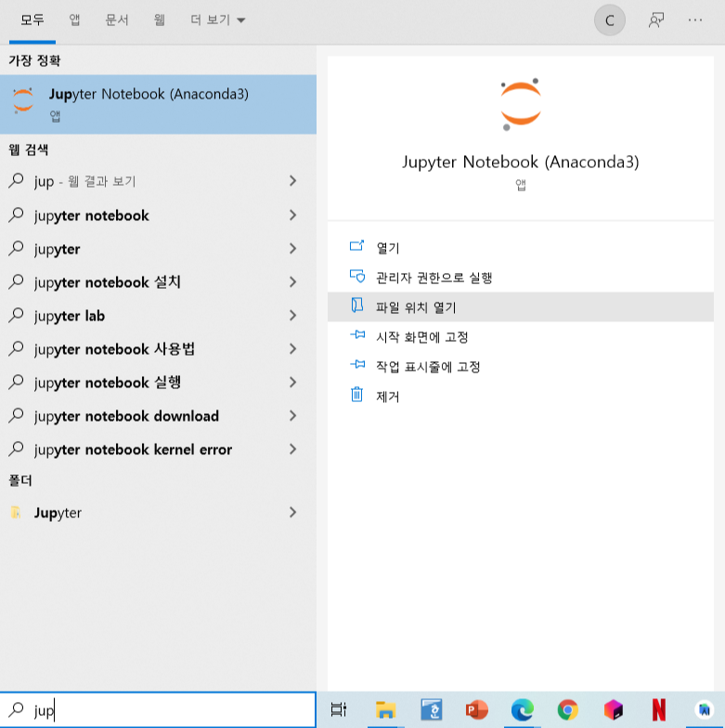Click the pin icon beside 시작 화면에 고정
725x728 pixels.
click(x=356, y=334)
